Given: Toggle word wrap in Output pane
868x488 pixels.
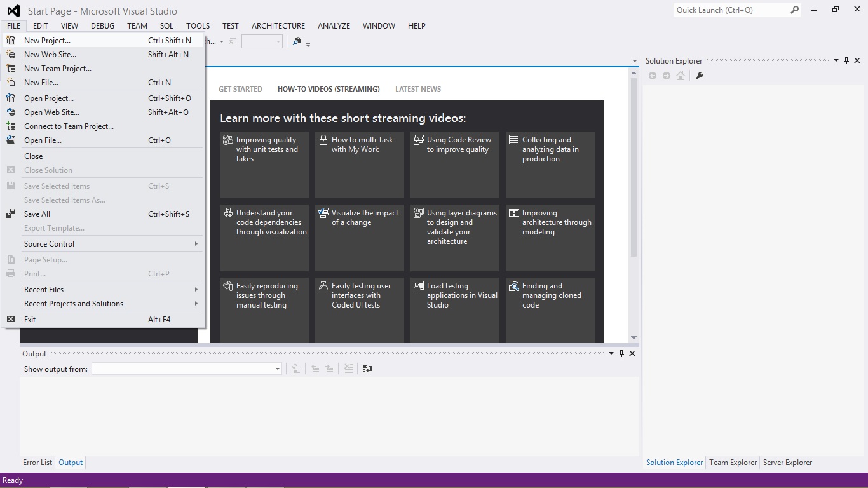Looking at the screenshot, I should (x=367, y=369).
